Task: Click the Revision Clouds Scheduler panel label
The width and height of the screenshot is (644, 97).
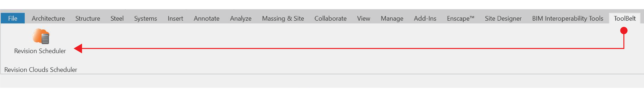Action: [41, 70]
